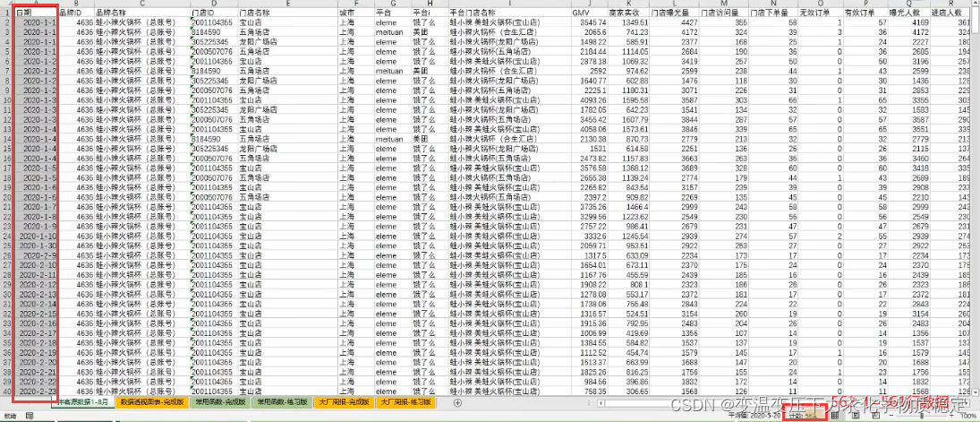The width and height of the screenshot is (980, 422).
Task: Select column E header
Action: pos(287,4)
